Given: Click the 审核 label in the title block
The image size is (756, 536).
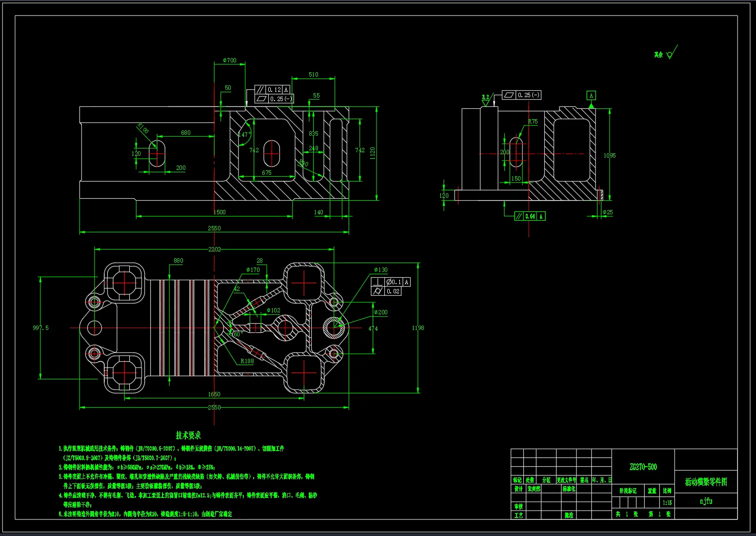Looking at the screenshot, I should 518,507.
